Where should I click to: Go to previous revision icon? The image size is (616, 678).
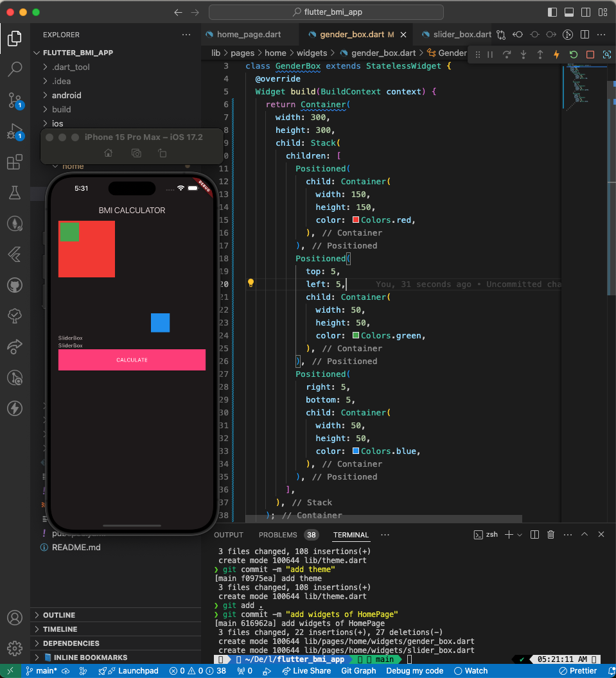(518, 35)
